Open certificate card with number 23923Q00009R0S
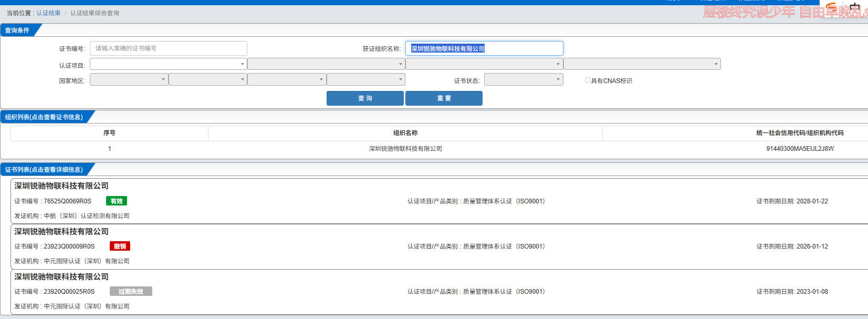This screenshot has width=868, height=319. coord(439,246)
